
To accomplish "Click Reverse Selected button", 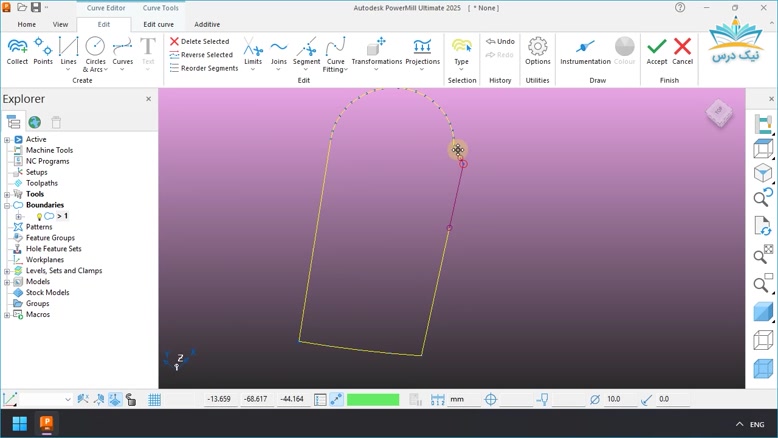I will (201, 55).
